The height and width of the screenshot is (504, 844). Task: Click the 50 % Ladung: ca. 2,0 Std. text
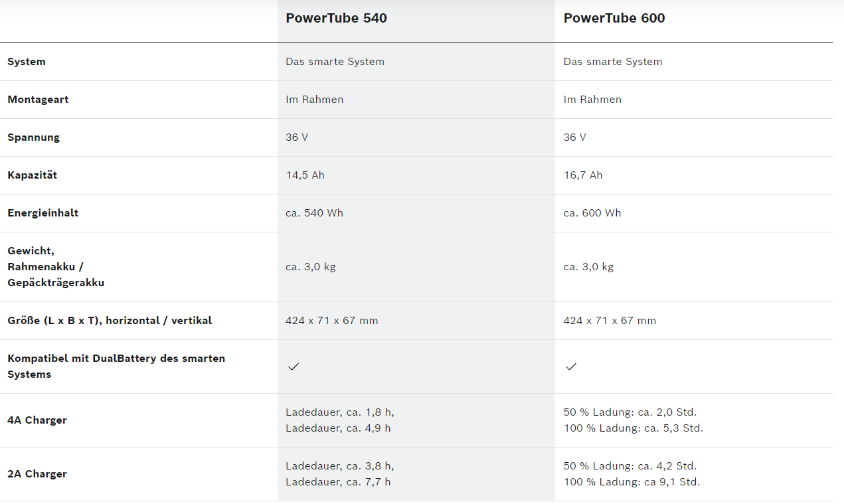coord(630,412)
